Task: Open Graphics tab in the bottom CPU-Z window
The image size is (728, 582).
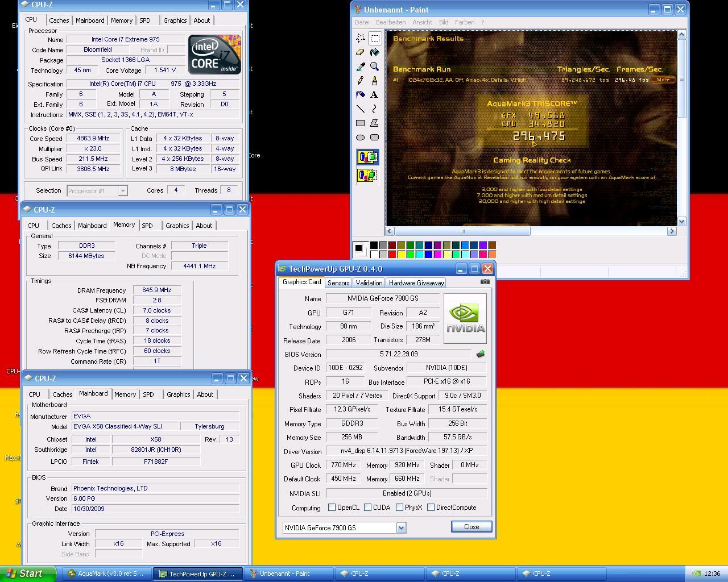Action: coord(179,394)
